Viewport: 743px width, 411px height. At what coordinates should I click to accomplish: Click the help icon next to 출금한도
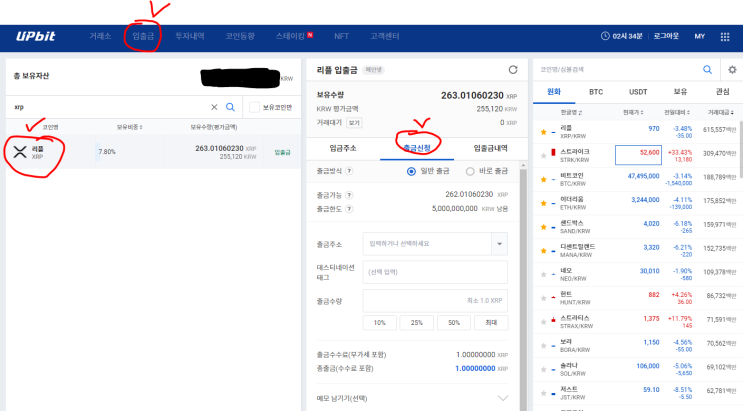tap(349, 209)
